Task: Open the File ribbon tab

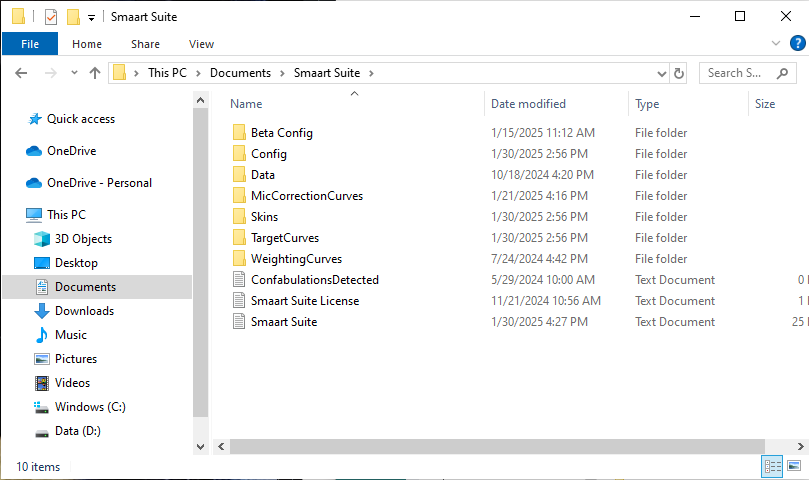Action: tap(30, 44)
